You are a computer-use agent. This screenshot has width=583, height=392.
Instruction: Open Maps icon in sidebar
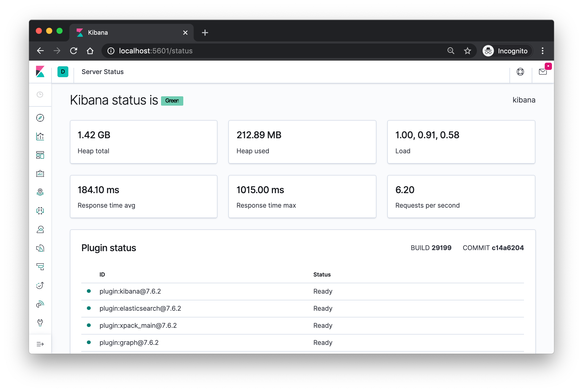(40, 192)
